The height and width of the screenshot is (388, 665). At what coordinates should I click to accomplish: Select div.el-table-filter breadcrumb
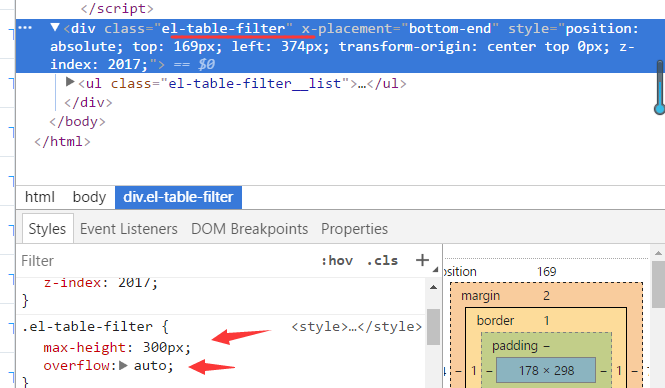coord(178,197)
